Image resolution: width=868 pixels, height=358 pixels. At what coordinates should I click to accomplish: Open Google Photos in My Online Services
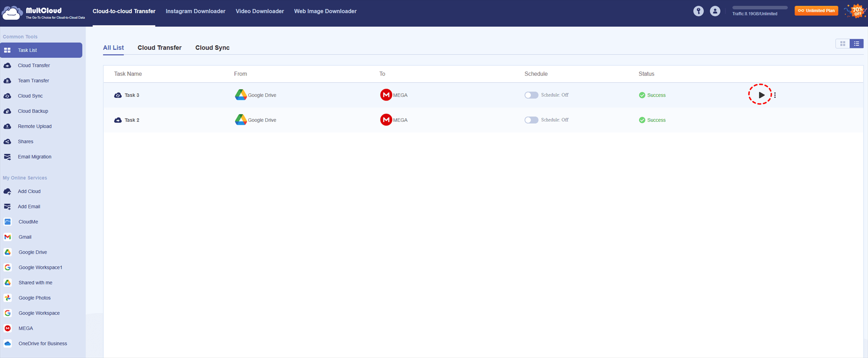point(34,298)
